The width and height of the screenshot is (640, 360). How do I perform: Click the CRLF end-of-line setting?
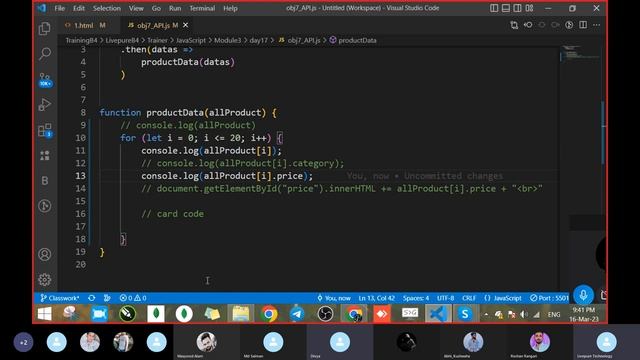point(469,298)
